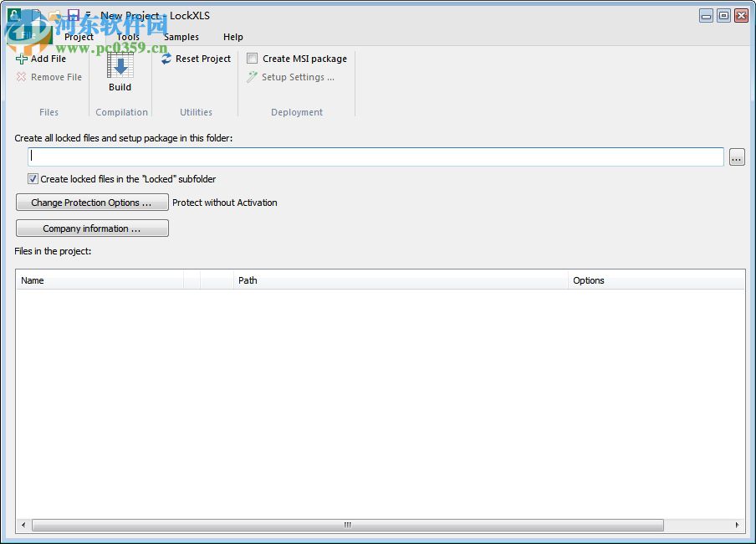
Task: Click the open folder icon in title bar
Action: pos(55,15)
